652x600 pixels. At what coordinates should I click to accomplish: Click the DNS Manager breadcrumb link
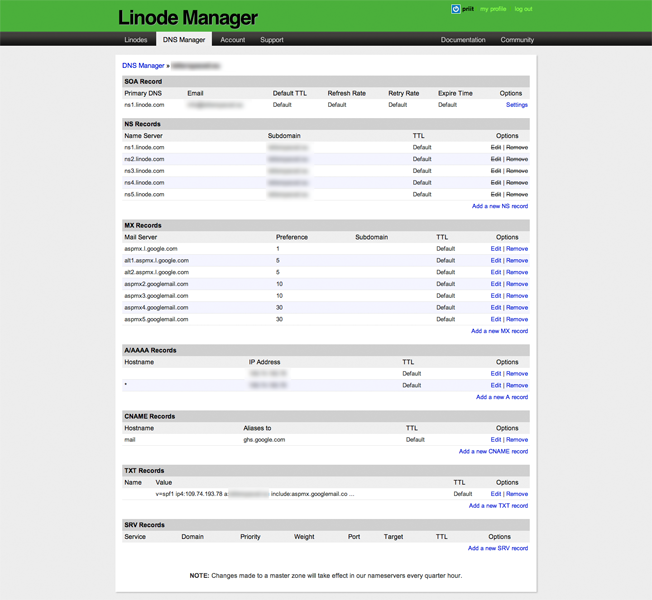143,66
